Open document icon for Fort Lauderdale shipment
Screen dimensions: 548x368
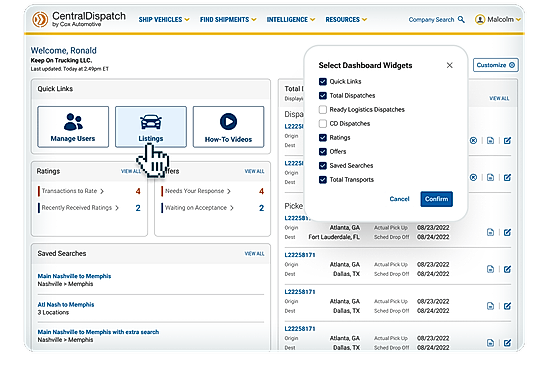(x=490, y=232)
